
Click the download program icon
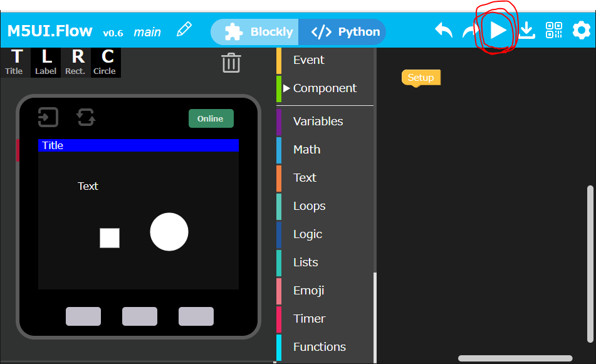[x=527, y=31]
